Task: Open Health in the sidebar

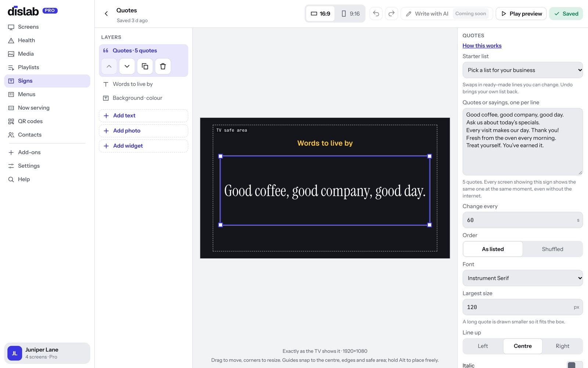Action: (47, 40)
